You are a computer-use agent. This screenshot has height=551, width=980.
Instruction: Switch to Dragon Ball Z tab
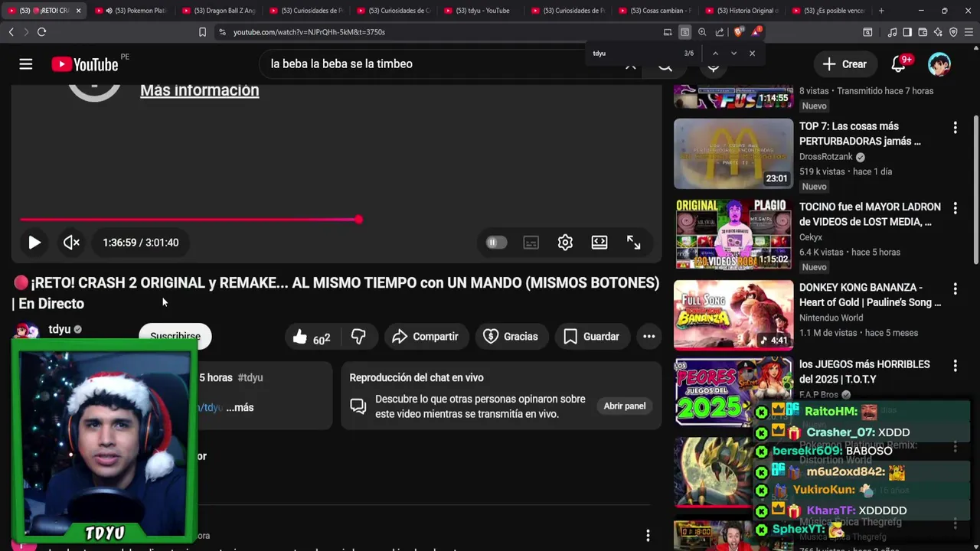tap(219, 11)
